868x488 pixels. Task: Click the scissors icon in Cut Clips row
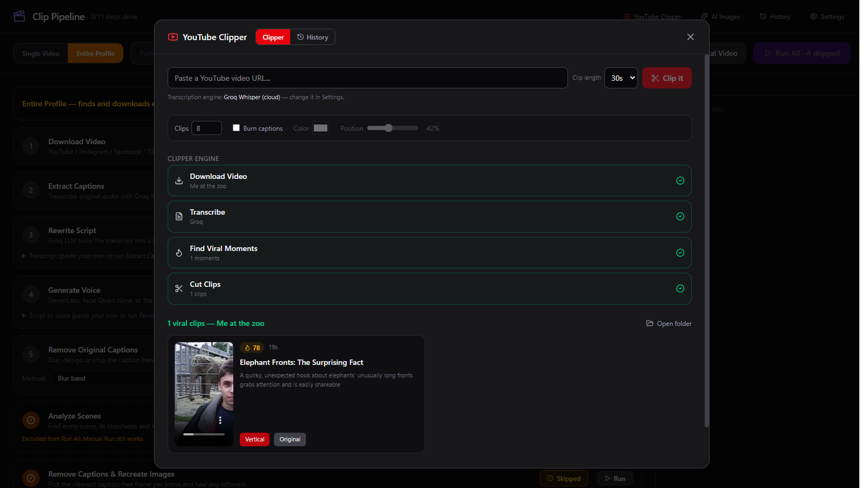tap(179, 288)
